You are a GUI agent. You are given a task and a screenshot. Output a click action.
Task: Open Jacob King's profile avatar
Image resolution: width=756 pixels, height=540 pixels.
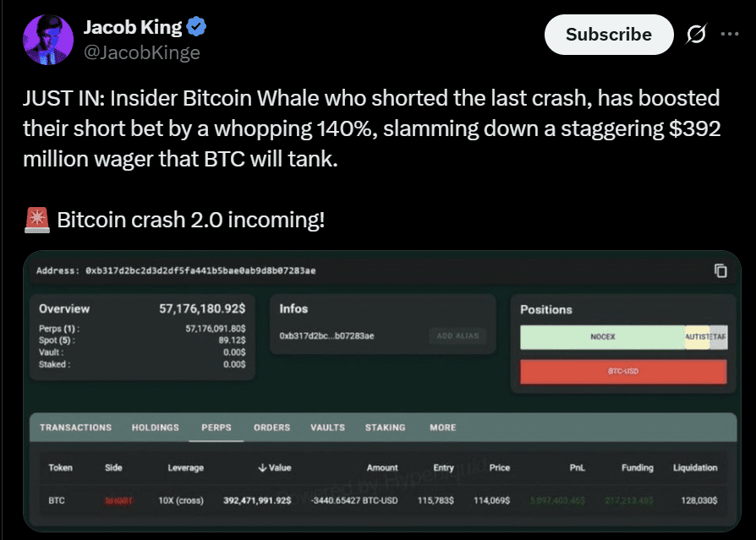[x=48, y=40]
